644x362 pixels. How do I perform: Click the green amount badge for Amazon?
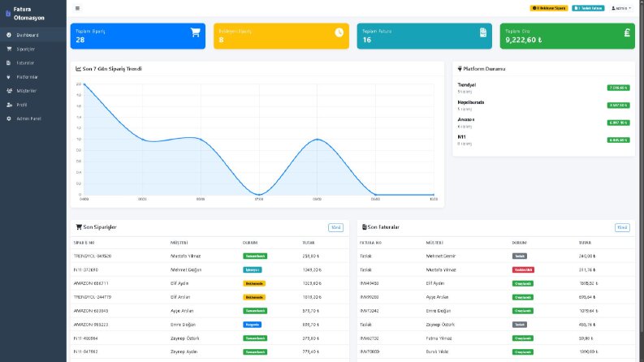point(618,123)
